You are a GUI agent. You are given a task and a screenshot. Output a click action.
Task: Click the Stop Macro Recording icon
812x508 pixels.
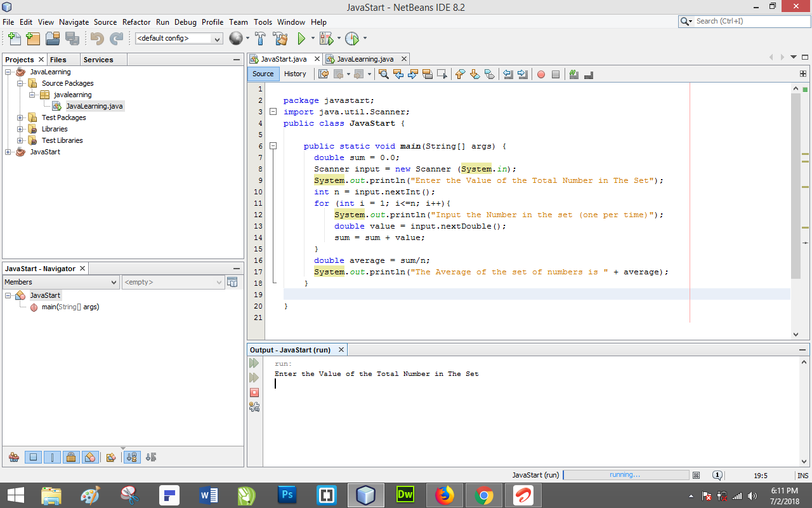click(x=556, y=74)
